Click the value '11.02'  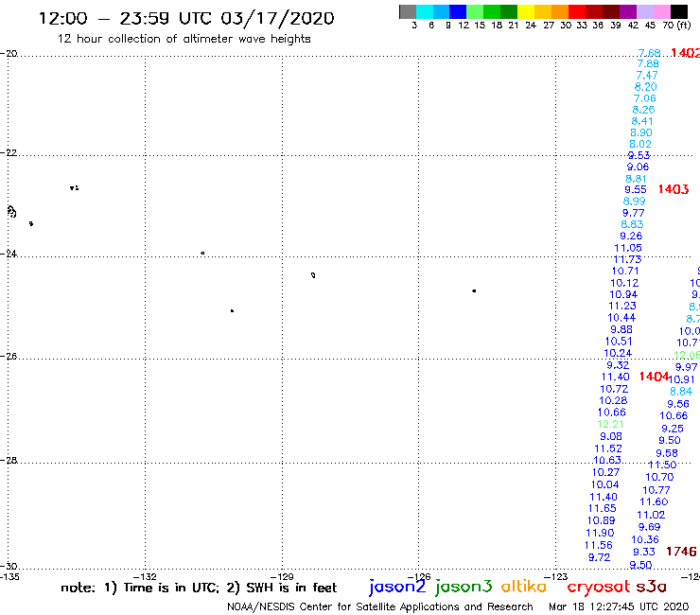[x=651, y=515]
